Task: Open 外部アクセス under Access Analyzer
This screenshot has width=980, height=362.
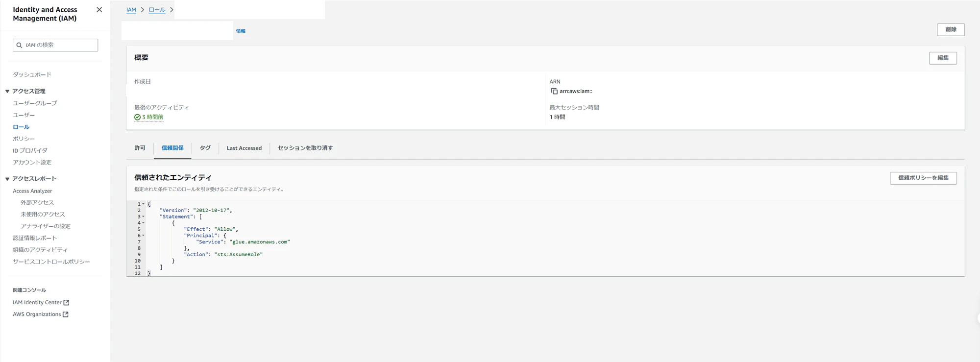Action: 37,202
